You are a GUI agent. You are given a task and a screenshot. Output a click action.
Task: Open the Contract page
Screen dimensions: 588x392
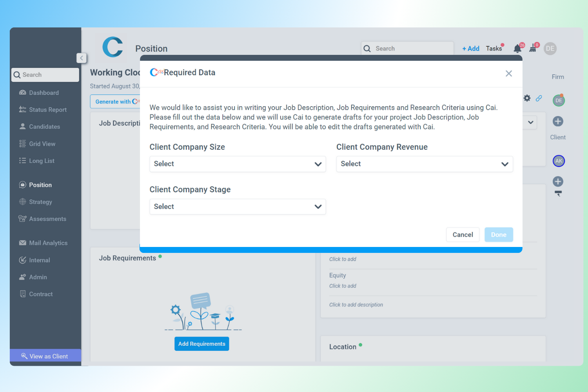(36, 294)
